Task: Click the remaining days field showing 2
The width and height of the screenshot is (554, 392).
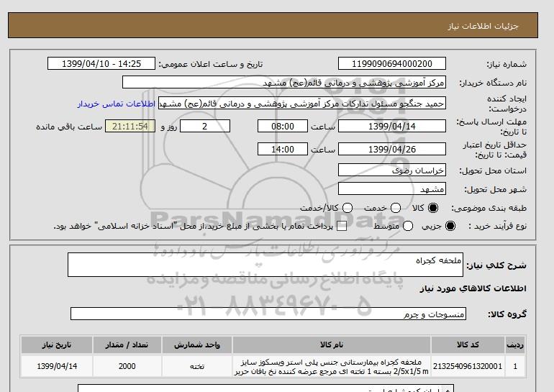Action: pyautogui.click(x=205, y=126)
